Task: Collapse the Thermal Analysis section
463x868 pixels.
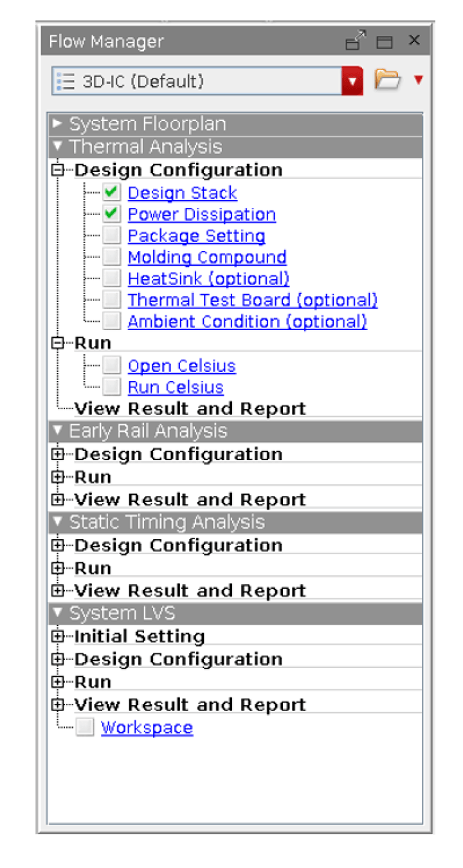Action: pyautogui.click(x=57, y=147)
